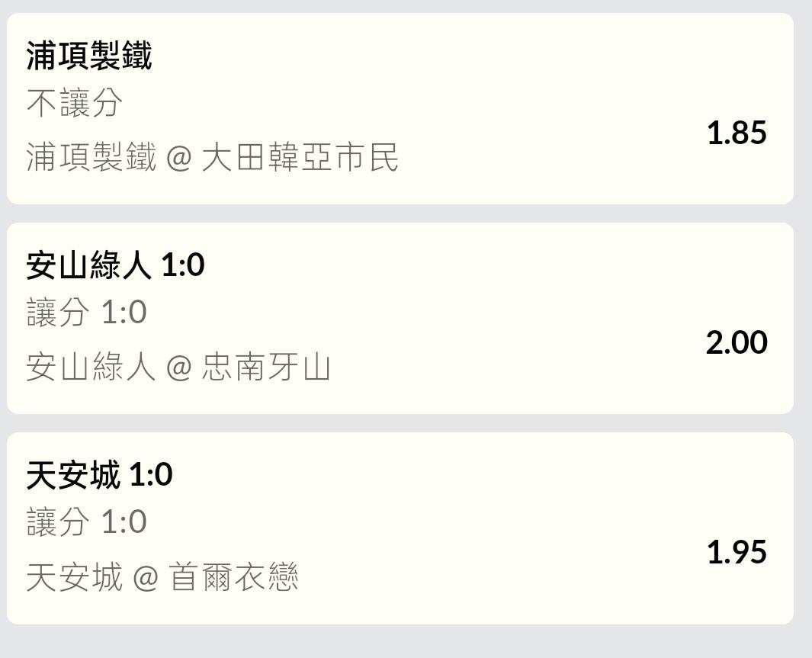Click the 讓分 1:0 label under 天安城

click(x=87, y=522)
